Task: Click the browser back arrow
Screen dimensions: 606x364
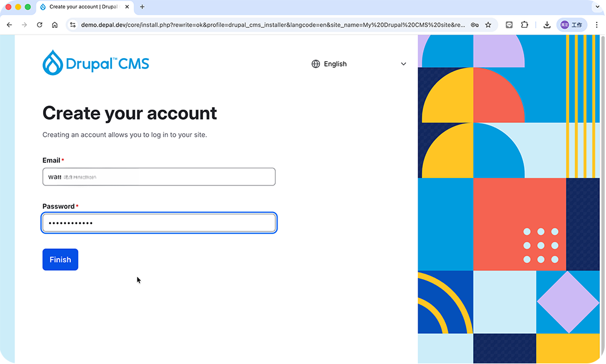Action: (9, 25)
